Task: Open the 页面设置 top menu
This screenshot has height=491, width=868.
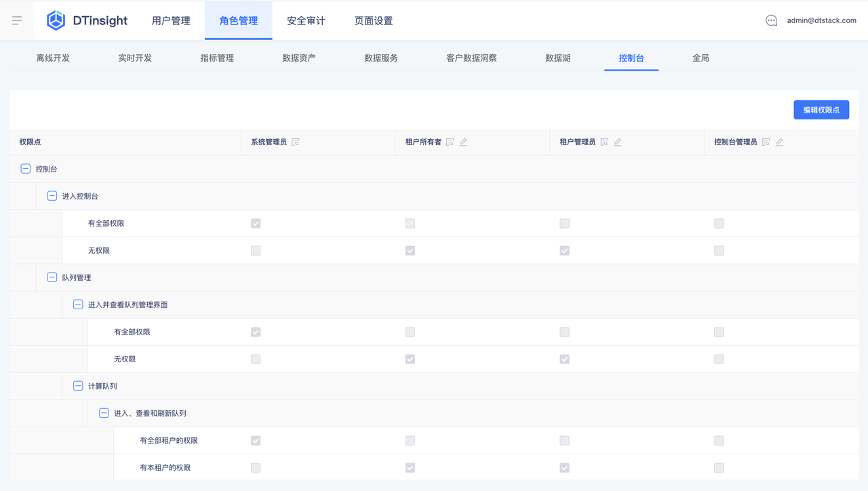Action: pos(374,20)
